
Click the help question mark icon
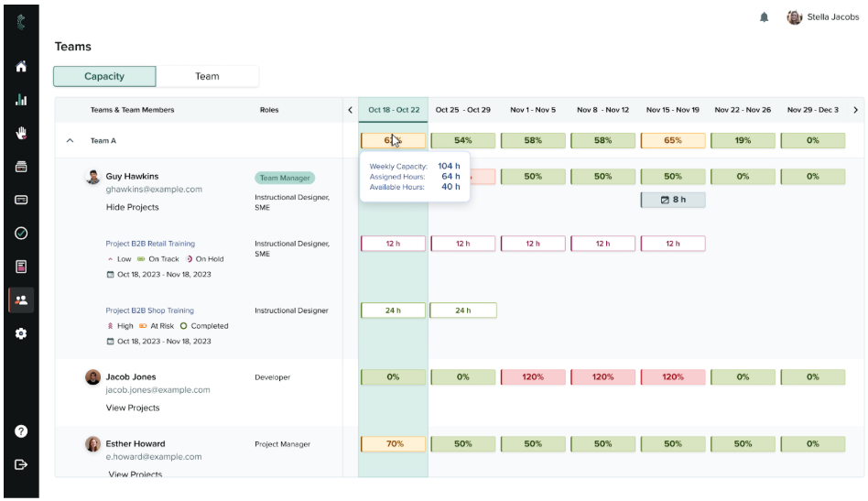[x=21, y=431]
